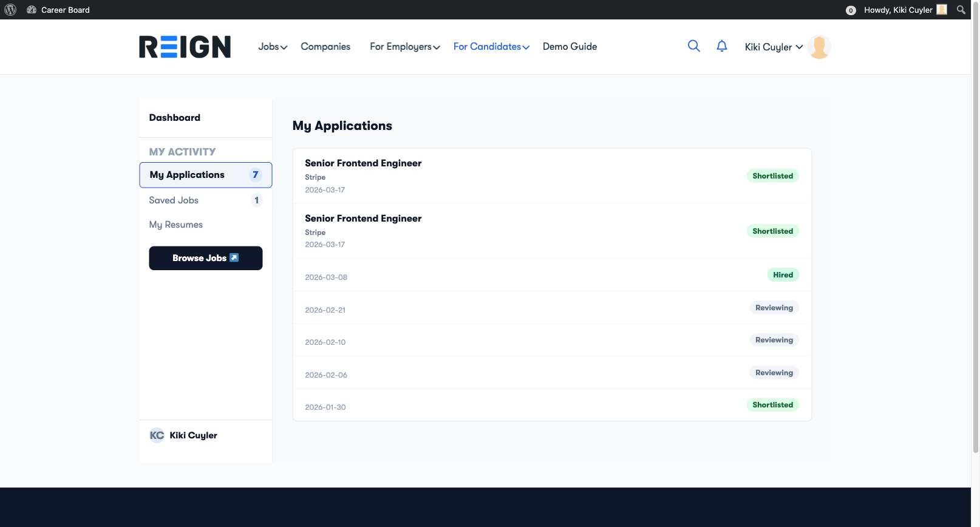This screenshot has width=980, height=527.
Task: Click Reviewing badge for 2026-02-10
Action: pos(774,340)
